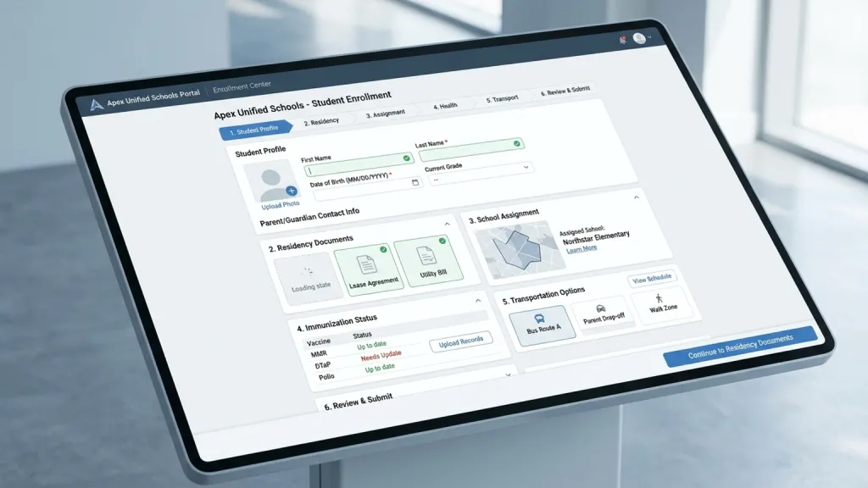Viewport: 868px width, 488px height.
Task: Click the Northstar Elementary school name
Action: click(596, 238)
